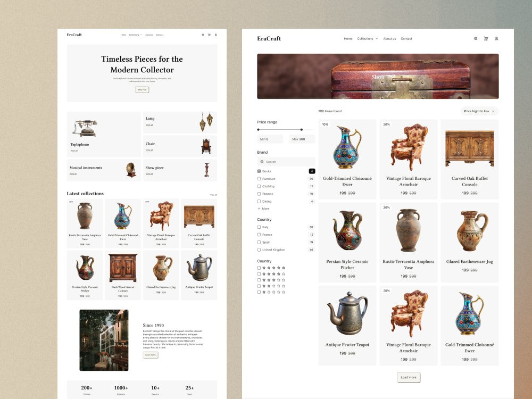532x399 pixels.
Task: Click the Timeless Pieces for the Modern Collector heading
Action: click(x=142, y=64)
